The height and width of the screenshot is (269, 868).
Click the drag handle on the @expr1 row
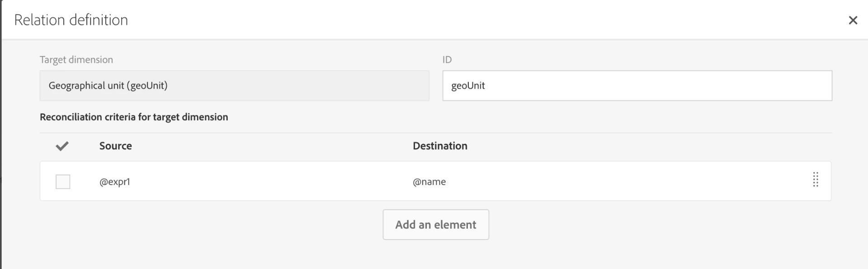coord(816,180)
